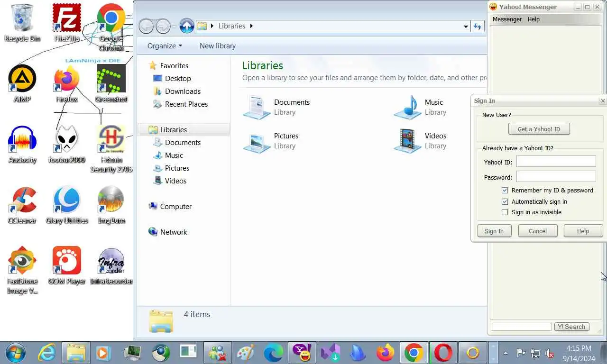Open Microsoft Edge from taskbar

tap(273, 353)
